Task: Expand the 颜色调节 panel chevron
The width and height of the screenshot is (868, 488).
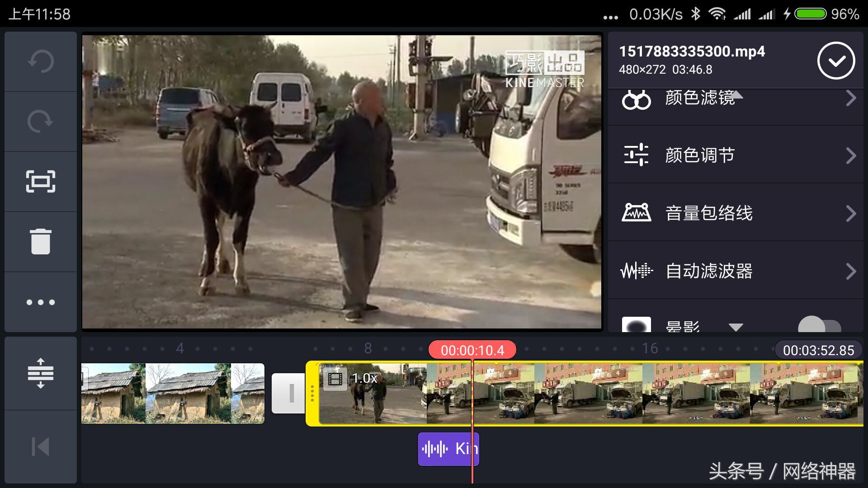Action: [x=852, y=155]
